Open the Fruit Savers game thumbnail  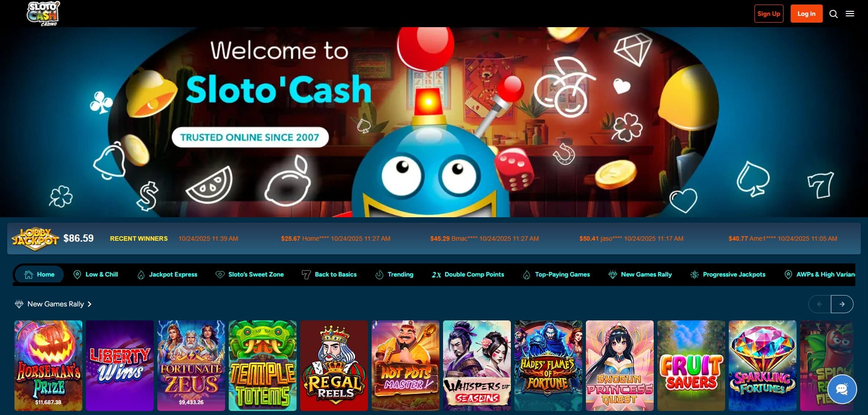tap(691, 366)
